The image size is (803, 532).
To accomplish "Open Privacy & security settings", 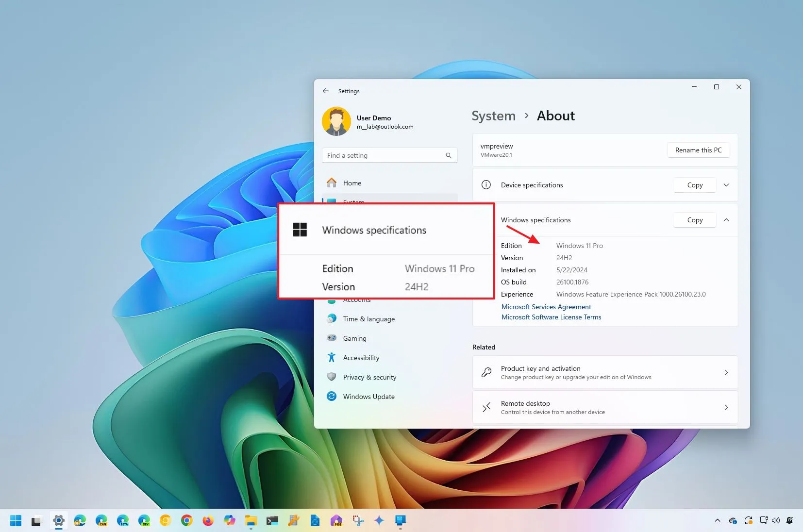I will [x=390, y=377].
